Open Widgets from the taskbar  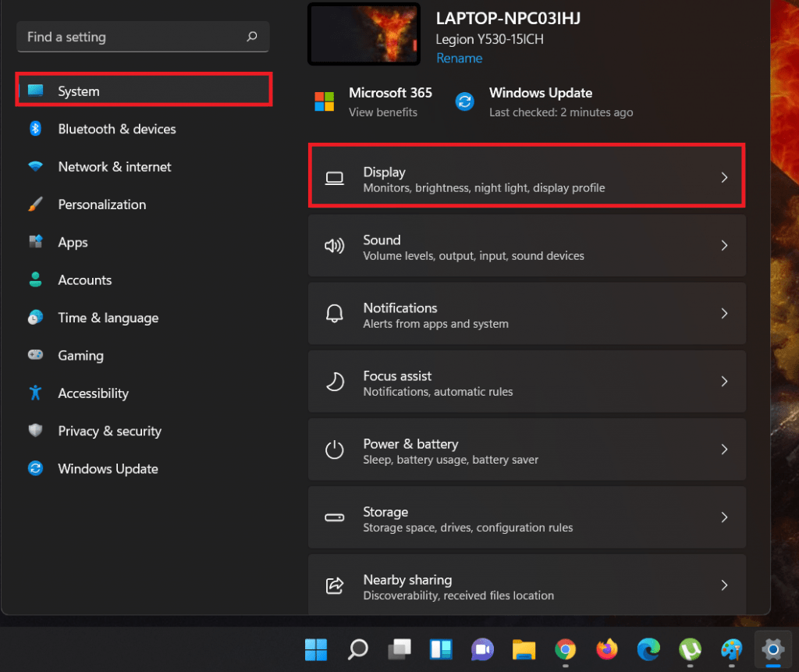pos(441,649)
